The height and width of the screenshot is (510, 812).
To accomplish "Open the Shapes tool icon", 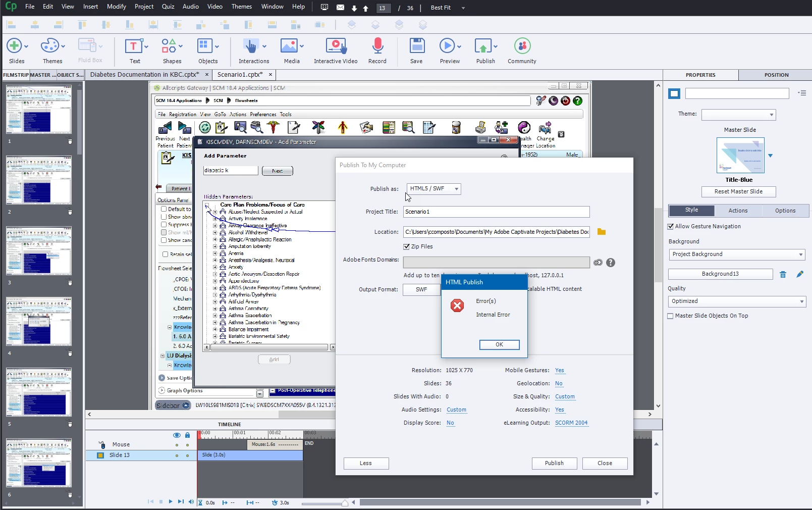I will [x=169, y=46].
